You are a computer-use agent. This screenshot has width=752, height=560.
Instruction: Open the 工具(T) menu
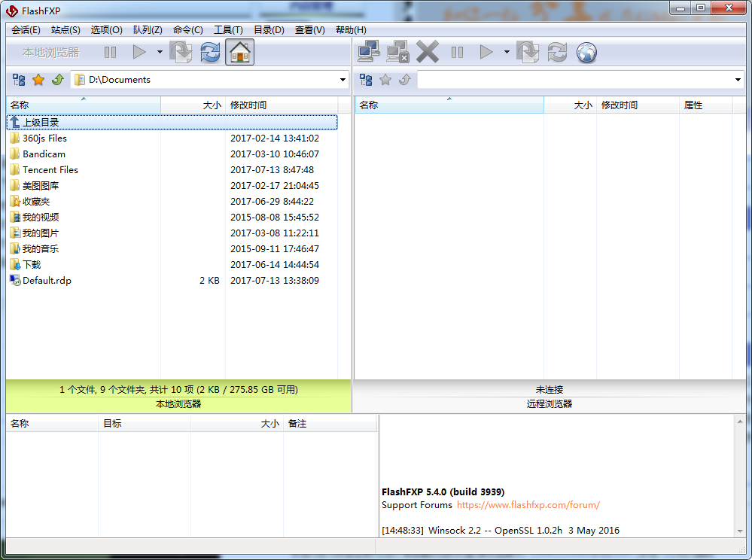pos(228,29)
